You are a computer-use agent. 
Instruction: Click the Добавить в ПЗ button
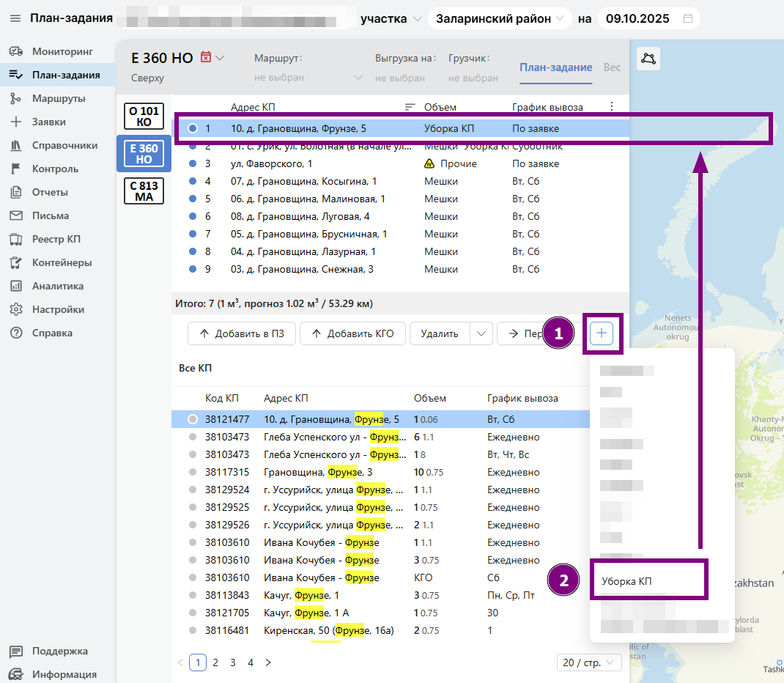click(241, 333)
